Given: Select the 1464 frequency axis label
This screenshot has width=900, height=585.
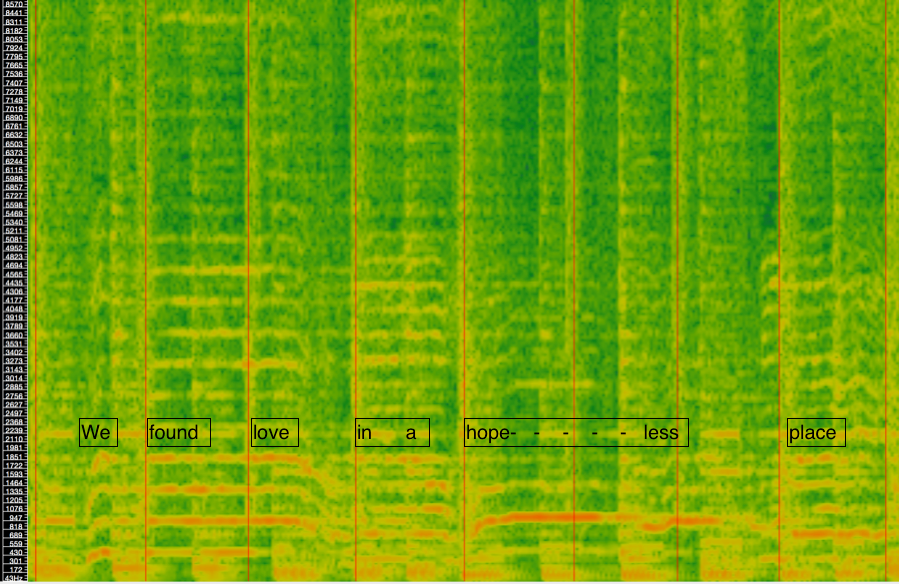Looking at the screenshot, I should point(14,483).
